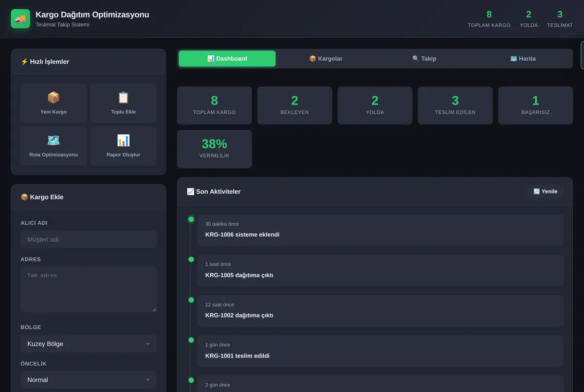Screen dimensions: 584x392
Task: Click the header Toplam Kargo counter
Action: pyautogui.click(x=489, y=19)
